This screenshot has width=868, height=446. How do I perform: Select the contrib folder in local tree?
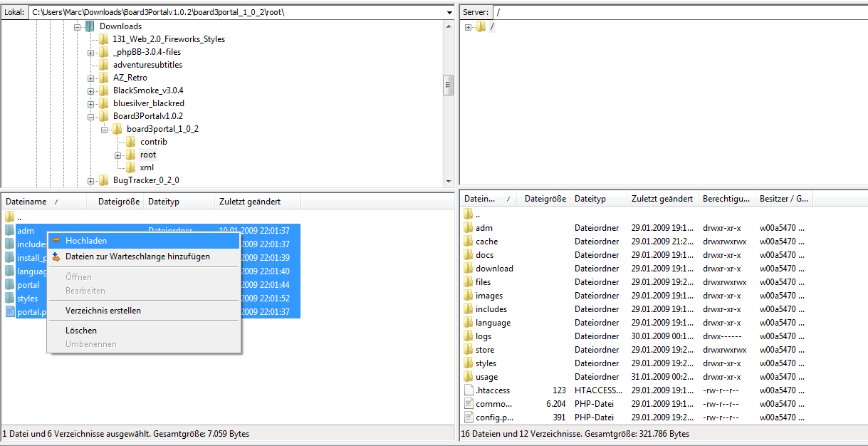click(x=153, y=142)
